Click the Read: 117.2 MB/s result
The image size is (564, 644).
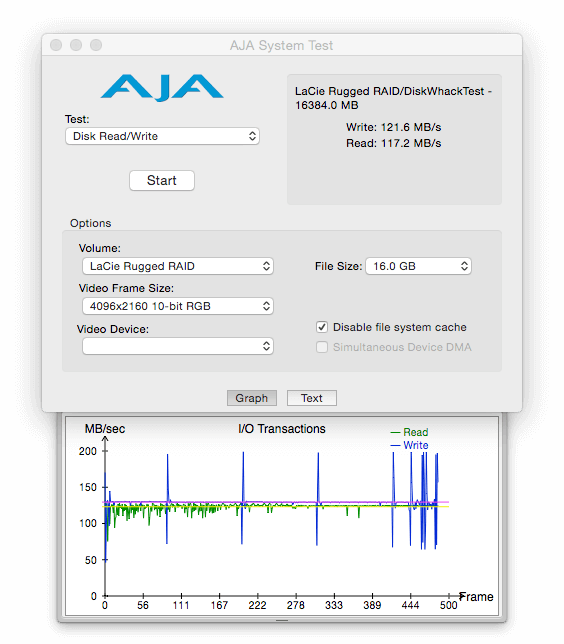click(394, 143)
